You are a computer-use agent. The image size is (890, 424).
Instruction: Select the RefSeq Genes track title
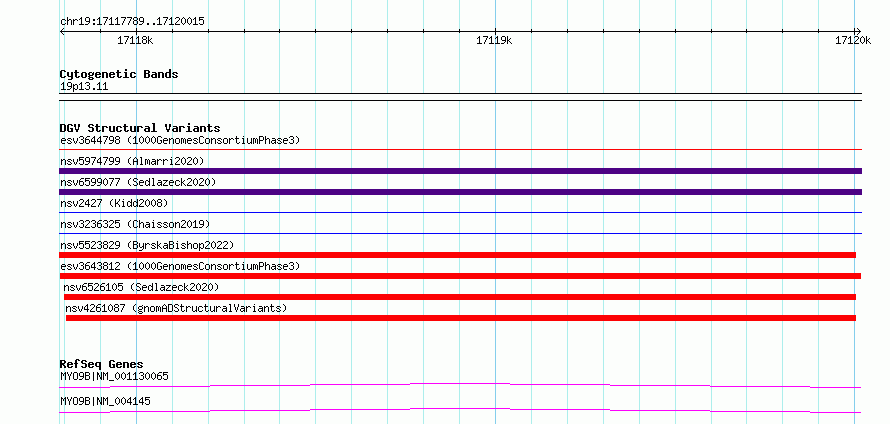[101, 364]
